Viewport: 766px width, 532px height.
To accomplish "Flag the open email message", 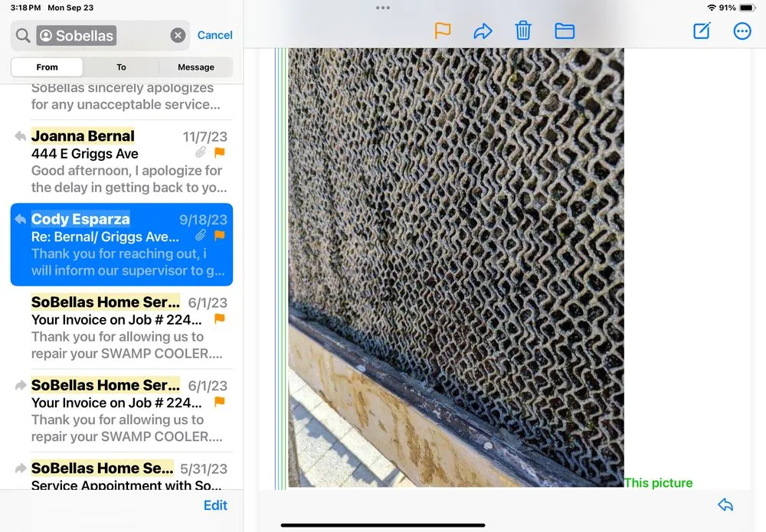I will click(x=443, y=31).
